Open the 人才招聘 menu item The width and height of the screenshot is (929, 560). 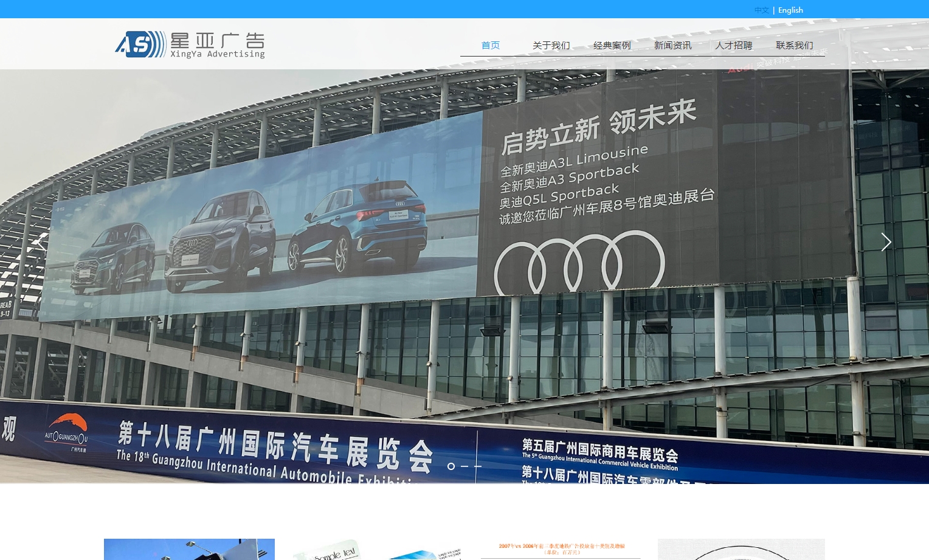pyautogui.click(x=734, y=46)
